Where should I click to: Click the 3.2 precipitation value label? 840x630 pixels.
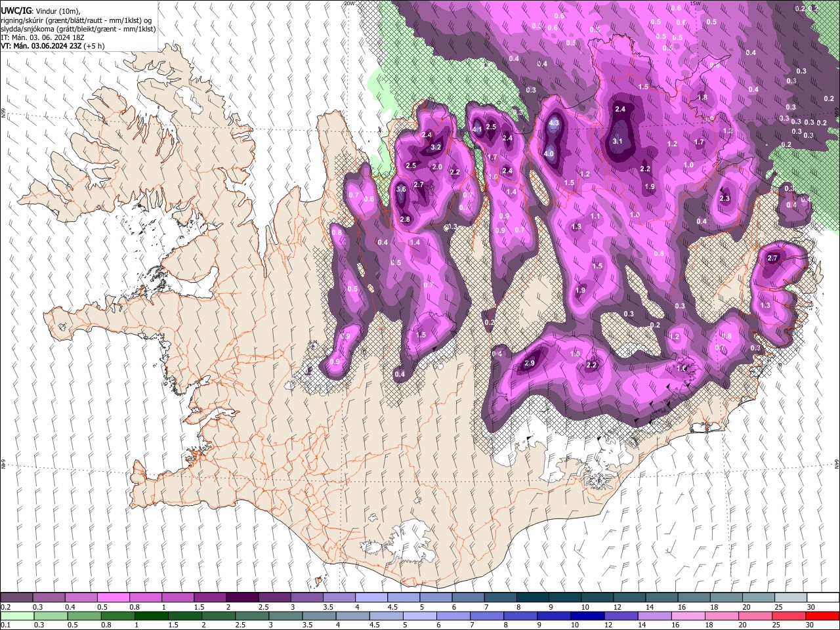pyautogui.click(x=435, y=148)
